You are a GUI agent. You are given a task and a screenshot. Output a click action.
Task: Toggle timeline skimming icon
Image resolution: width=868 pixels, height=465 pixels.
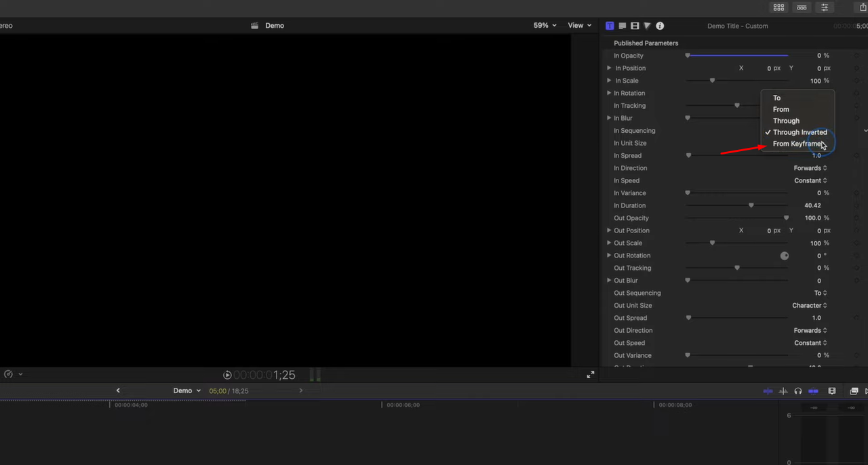[768, 391]
